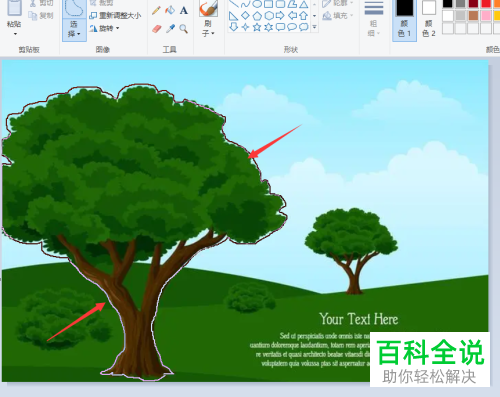Select the Oval callout shape
Viewport: 500px width, 397px height.
click(x=292, y=27)
